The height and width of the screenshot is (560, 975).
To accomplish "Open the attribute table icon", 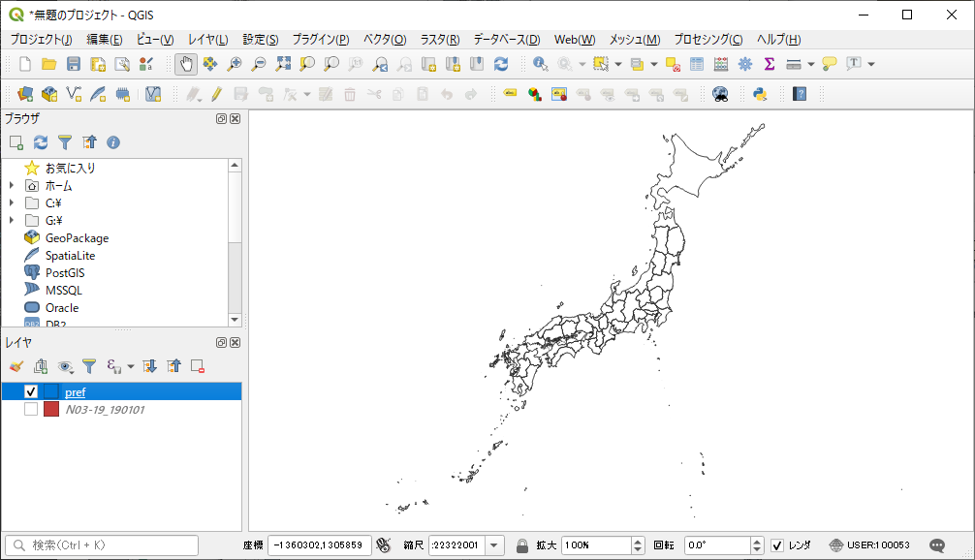I will coord(697,64).
